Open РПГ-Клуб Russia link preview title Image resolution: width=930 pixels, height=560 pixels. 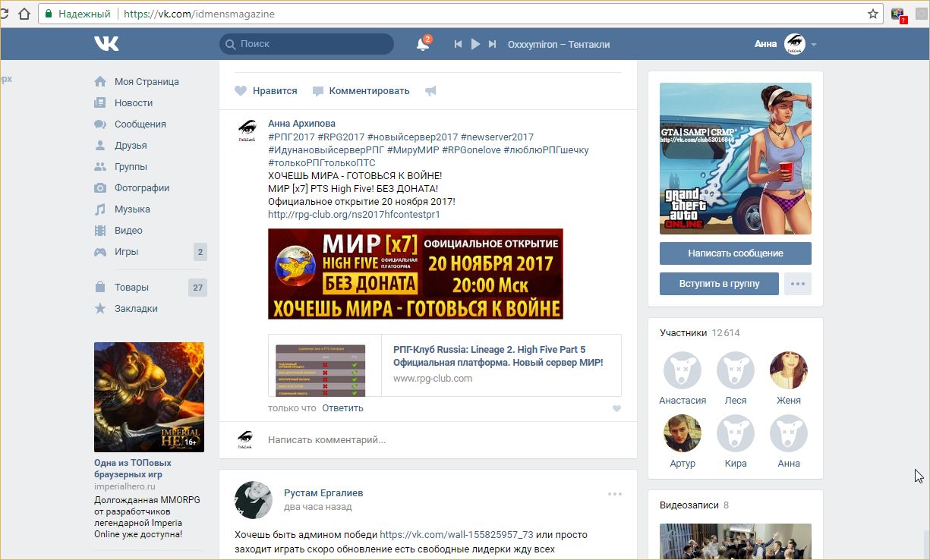[x=498, y=356]
